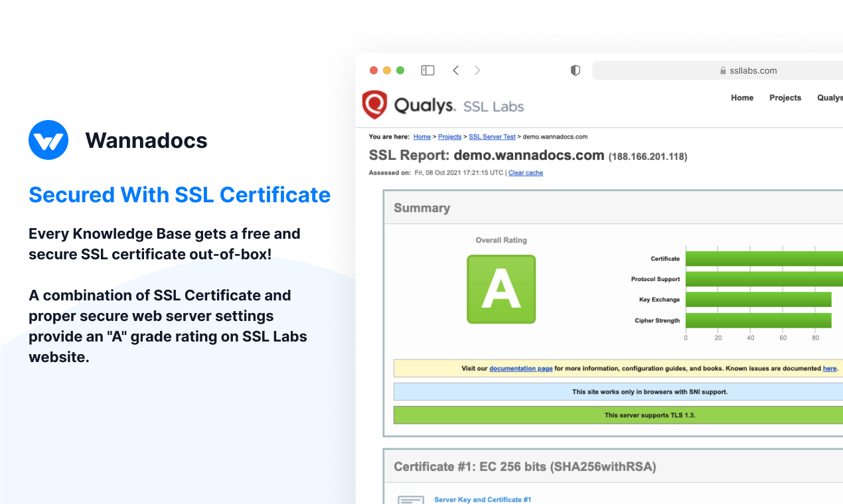Click the Server Key and Certificate icon
Image resolution: width=843 pixels, height=504 pixels.
point(410,499)
